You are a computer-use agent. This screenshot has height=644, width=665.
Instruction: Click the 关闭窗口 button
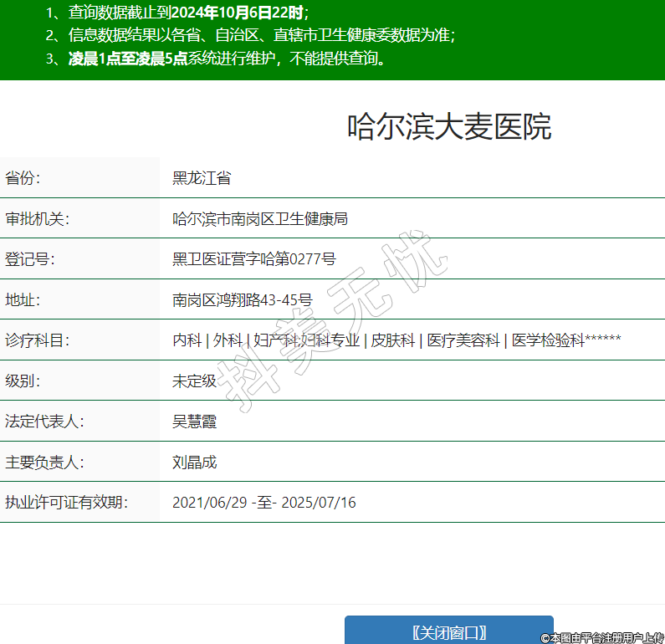point(448,631)
